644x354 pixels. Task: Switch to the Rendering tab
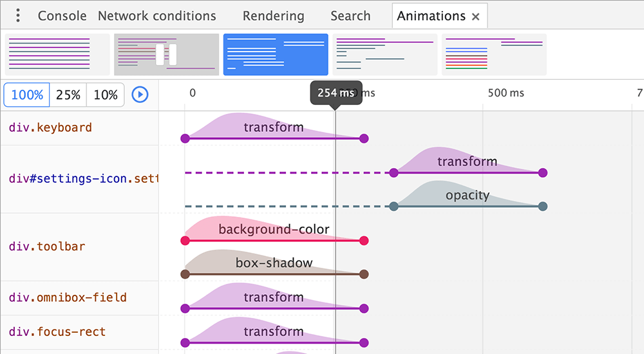[x=273, y=15]
